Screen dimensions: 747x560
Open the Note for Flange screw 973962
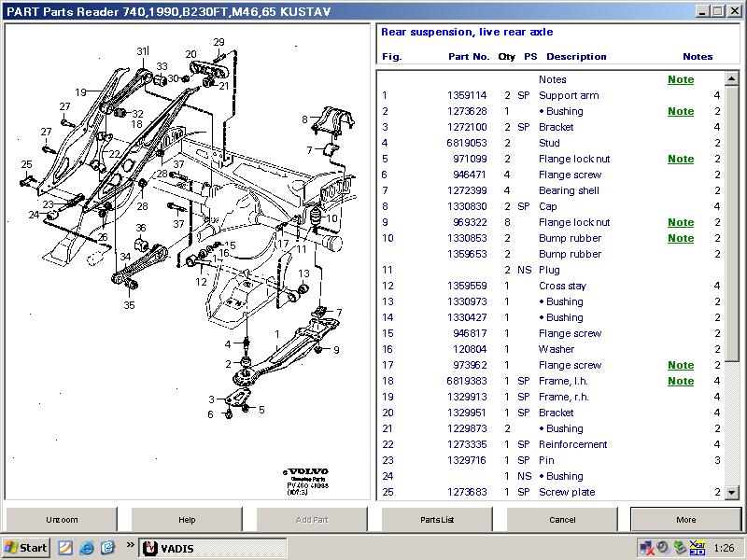pyautogui.click(x=681, y=365)
